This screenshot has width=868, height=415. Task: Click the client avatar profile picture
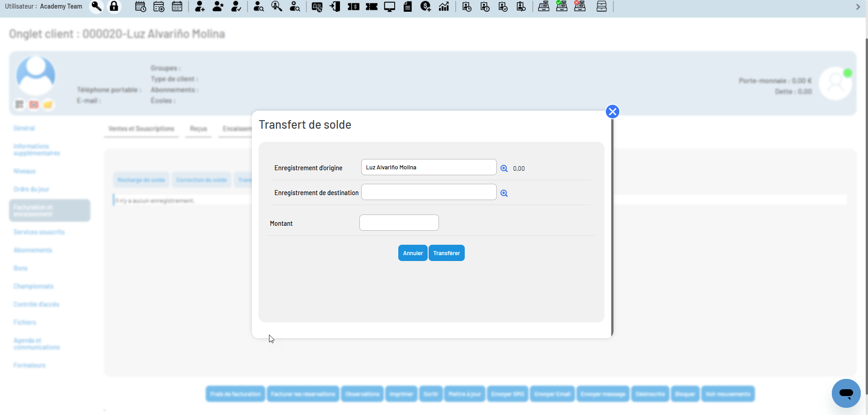(x=36, y=75)
